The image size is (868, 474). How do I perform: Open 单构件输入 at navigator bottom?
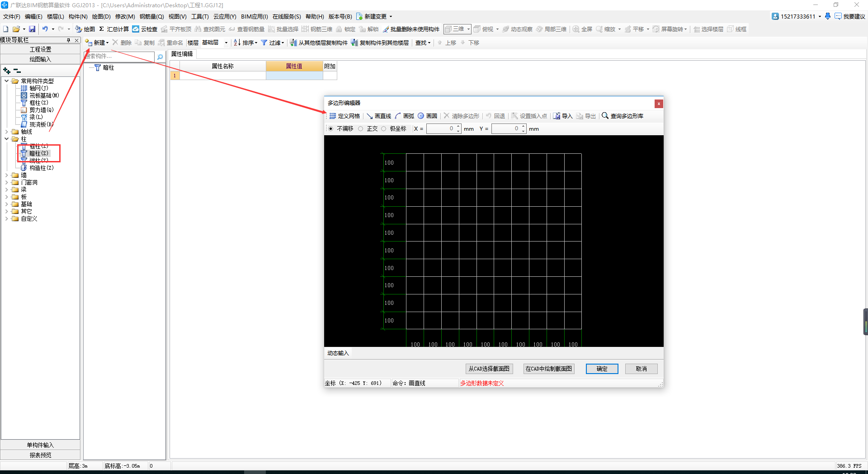(40, 445)
